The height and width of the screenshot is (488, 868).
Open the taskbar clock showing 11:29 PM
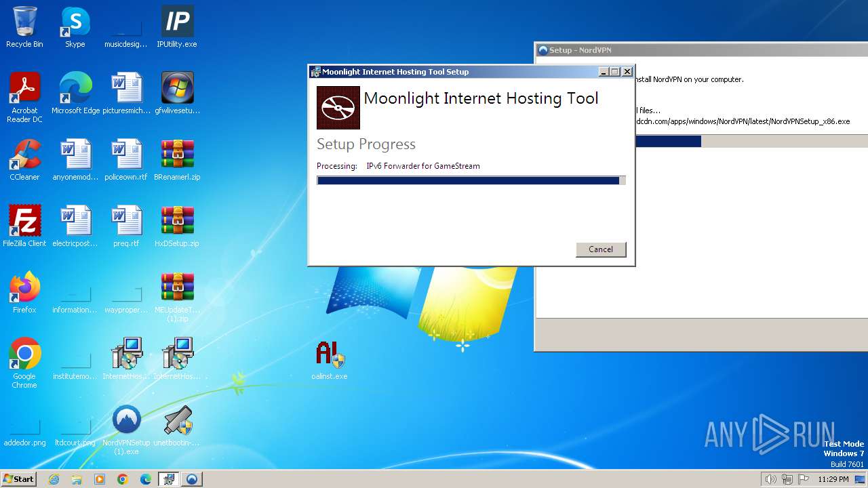point(833,479)
